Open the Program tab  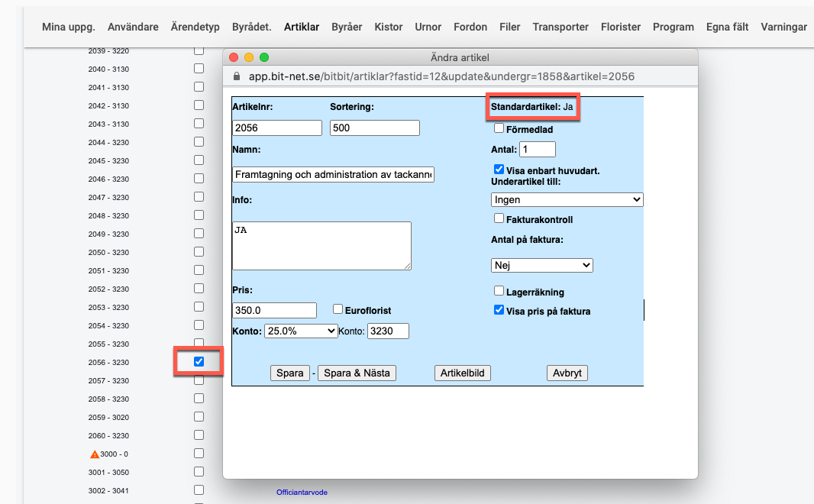coord(673,27)
